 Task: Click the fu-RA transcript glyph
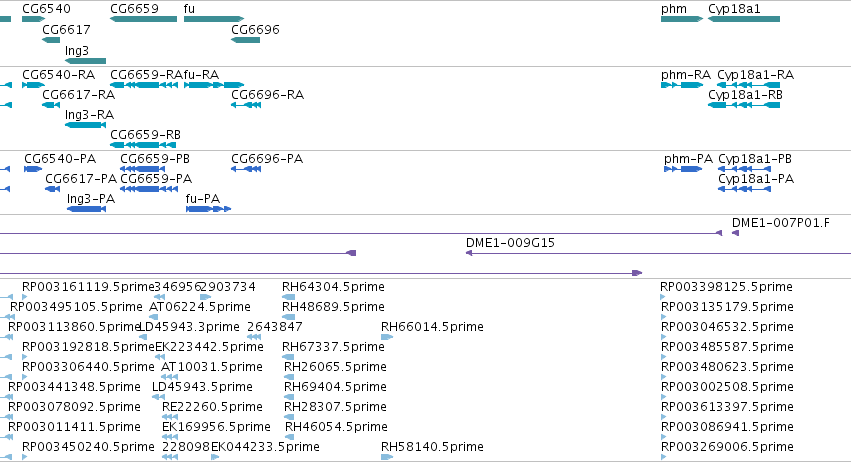click(214, 85)
